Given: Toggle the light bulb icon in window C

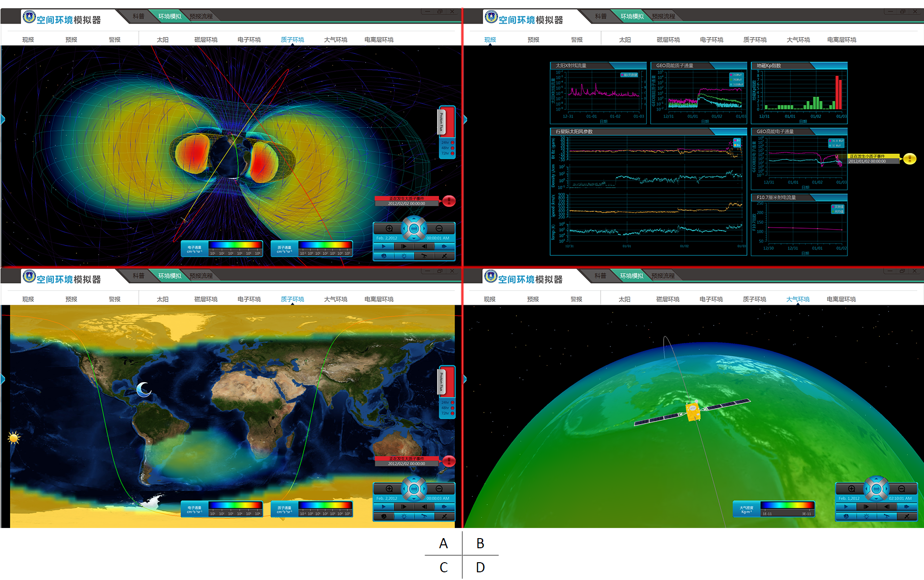Looking at the screenshot, I should point(404,516).
